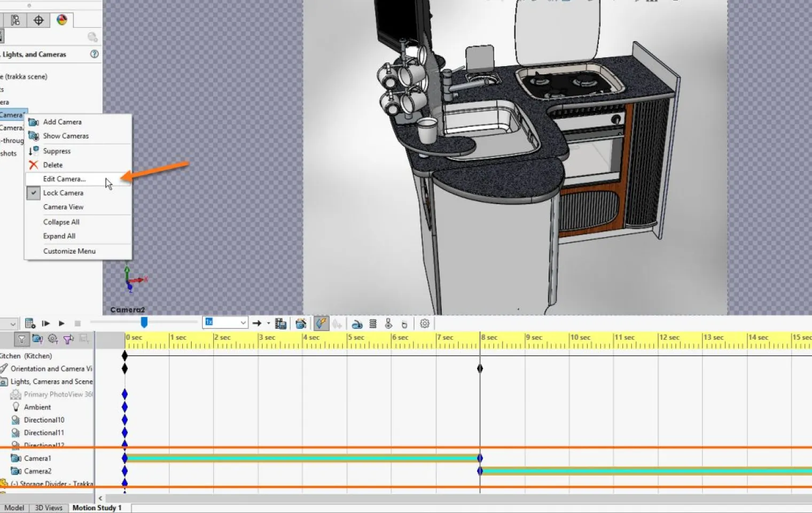The width and height of the screenshot is (812, 513).
Task: Select the Directional11 light item
Action: pyautogui.click(x=44, y=433)
